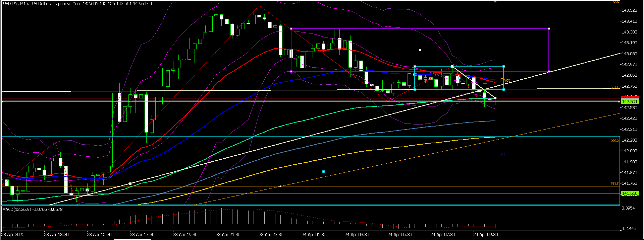Click the 24 Apr 09:30 time label
The image size is (644, 240).
coord(486,235)
